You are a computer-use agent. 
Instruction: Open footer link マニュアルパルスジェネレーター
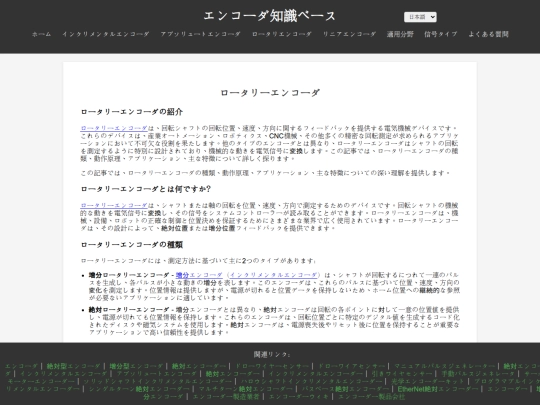[x=444, y=366]
